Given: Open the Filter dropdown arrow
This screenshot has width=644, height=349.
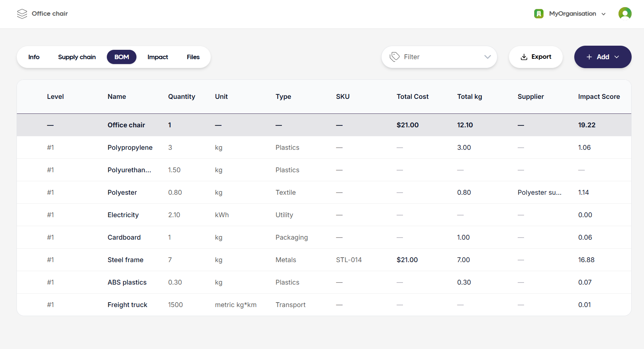Looking at the screenshot, I should coord(487,57).
